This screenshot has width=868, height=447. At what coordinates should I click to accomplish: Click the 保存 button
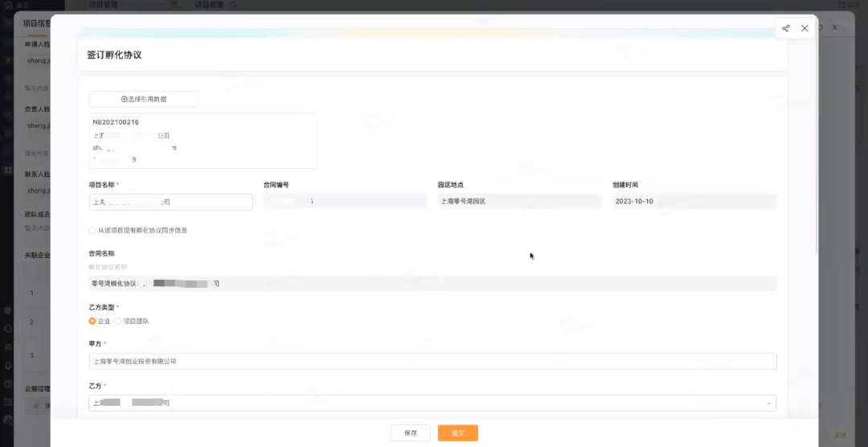410,433
